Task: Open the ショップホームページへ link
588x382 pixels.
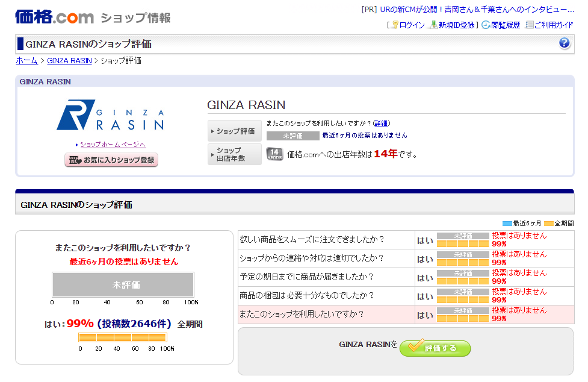Action: point(113,145)
